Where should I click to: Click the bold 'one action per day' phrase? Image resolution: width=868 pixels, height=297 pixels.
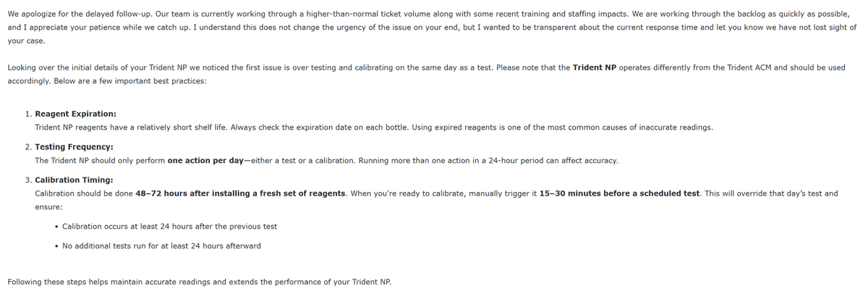click(206, 160)
